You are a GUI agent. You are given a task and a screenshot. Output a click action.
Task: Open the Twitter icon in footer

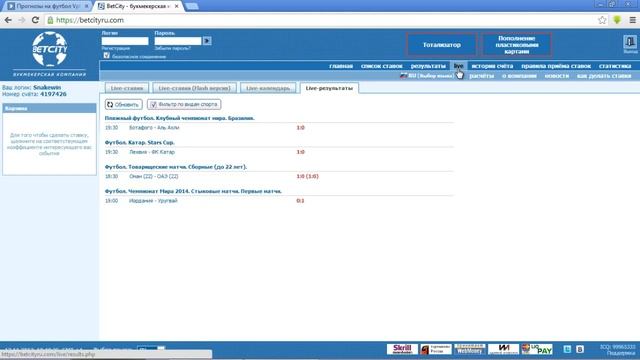pos(567,349)
